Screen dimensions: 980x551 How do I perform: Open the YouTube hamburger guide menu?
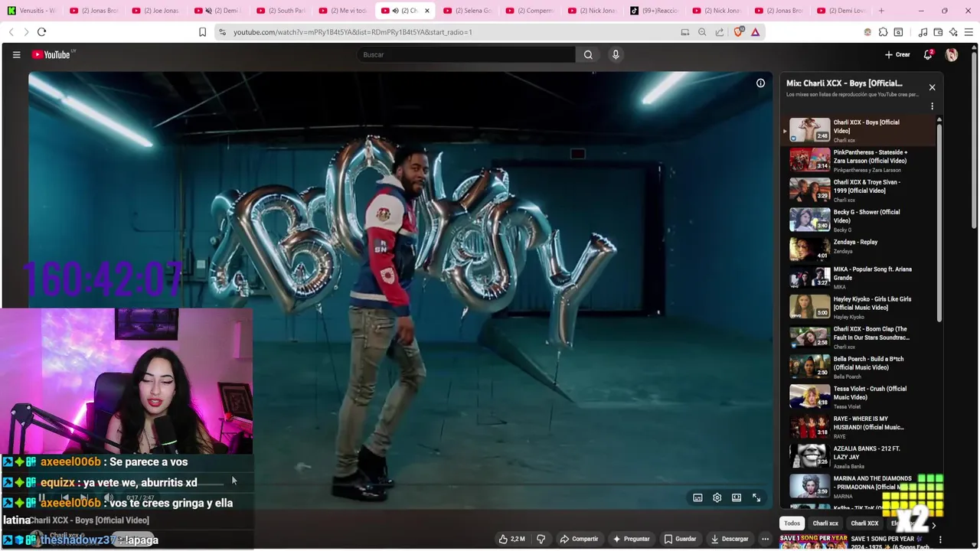(16, 54)
